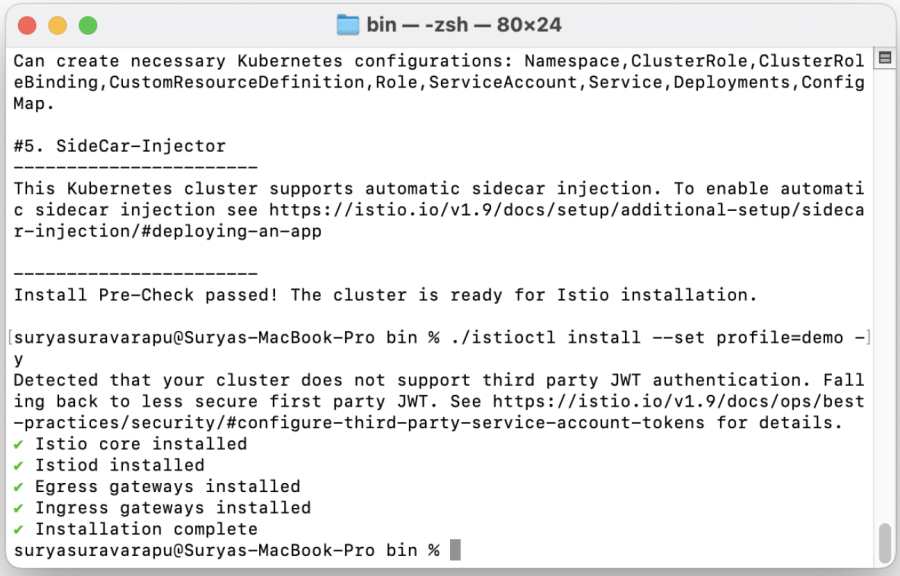Select the checkmark near Ingress gateways installed
The width and height of the screenshot is (900, 576).
tap(18, 507)
